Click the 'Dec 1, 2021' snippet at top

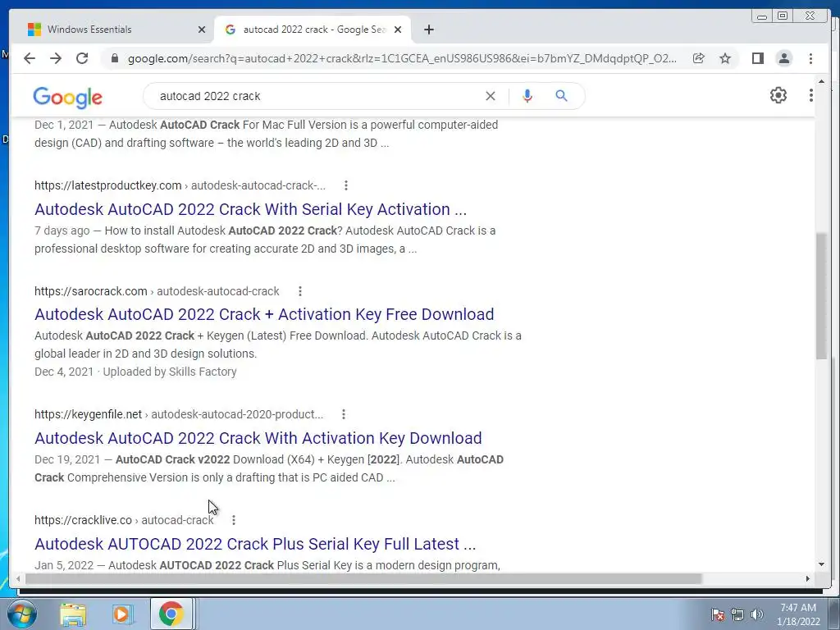[x=64, y=125]
